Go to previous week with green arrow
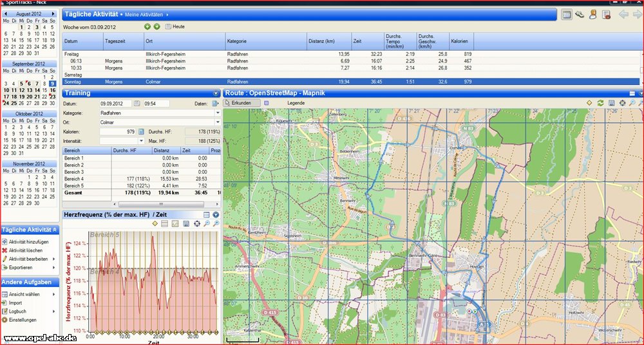This screenshot has height=345, width=644. click(x=147, y=26)
